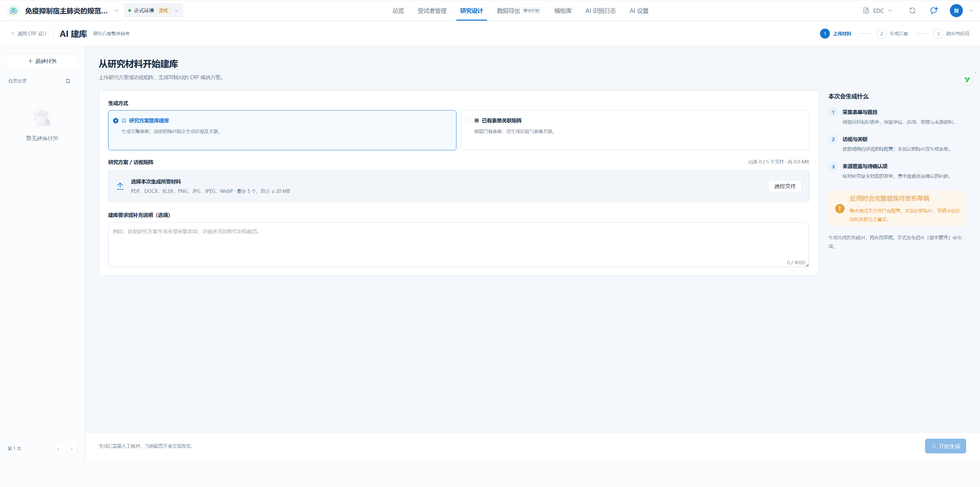The width and height of the screenshot is (980, 487).
Task: Refresh the 任务历史 list icon
Action: pyautogui.click(x=68, y=81)
